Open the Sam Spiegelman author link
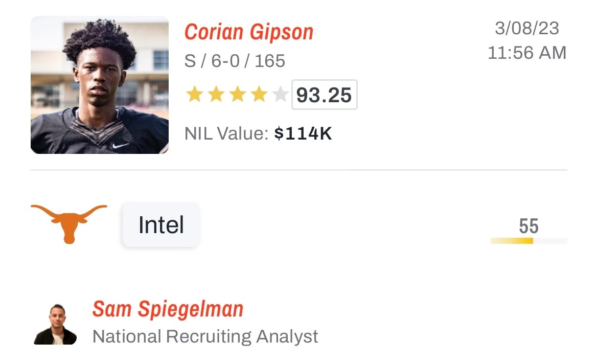Viewport: 598px width, 364px height. tap(168, 309)
